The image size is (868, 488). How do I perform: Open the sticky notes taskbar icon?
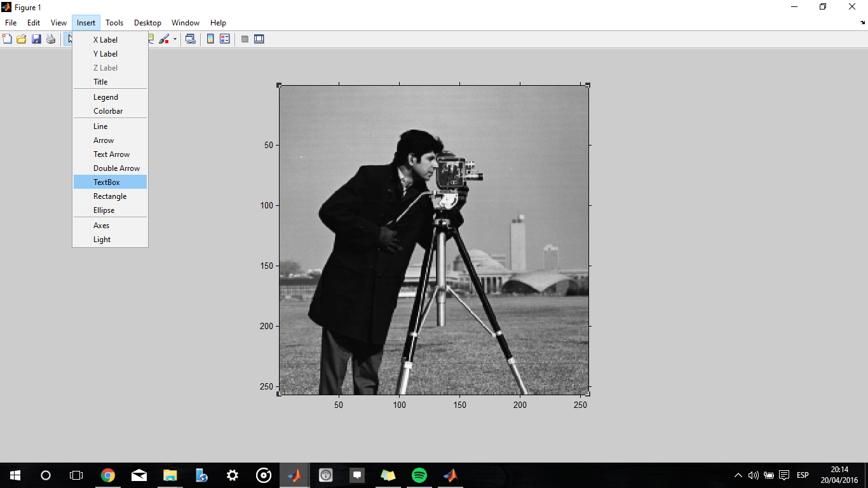388,475
